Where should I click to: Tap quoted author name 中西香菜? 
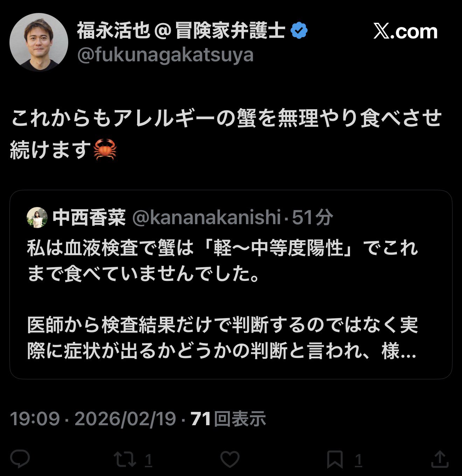tap(89, 218)
